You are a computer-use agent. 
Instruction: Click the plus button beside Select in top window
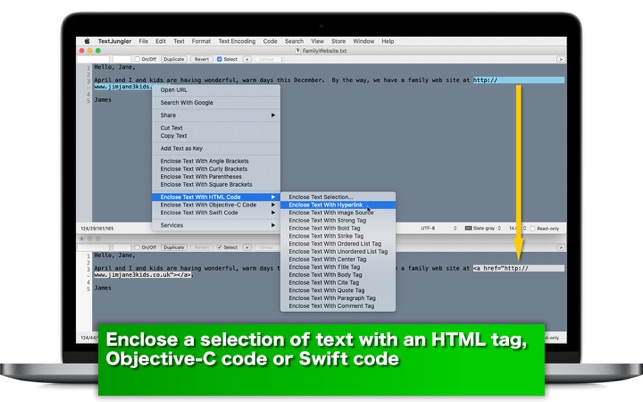coord(247,59)
